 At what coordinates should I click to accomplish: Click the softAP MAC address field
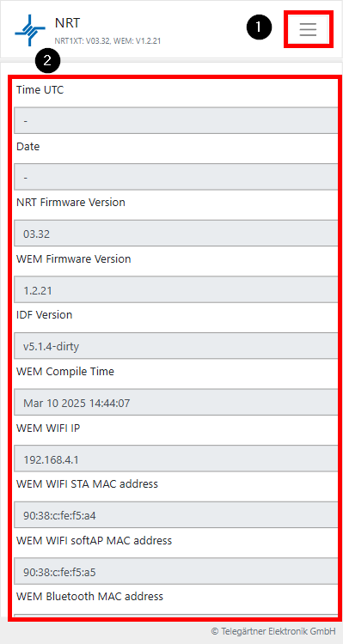tap(176, 571)
